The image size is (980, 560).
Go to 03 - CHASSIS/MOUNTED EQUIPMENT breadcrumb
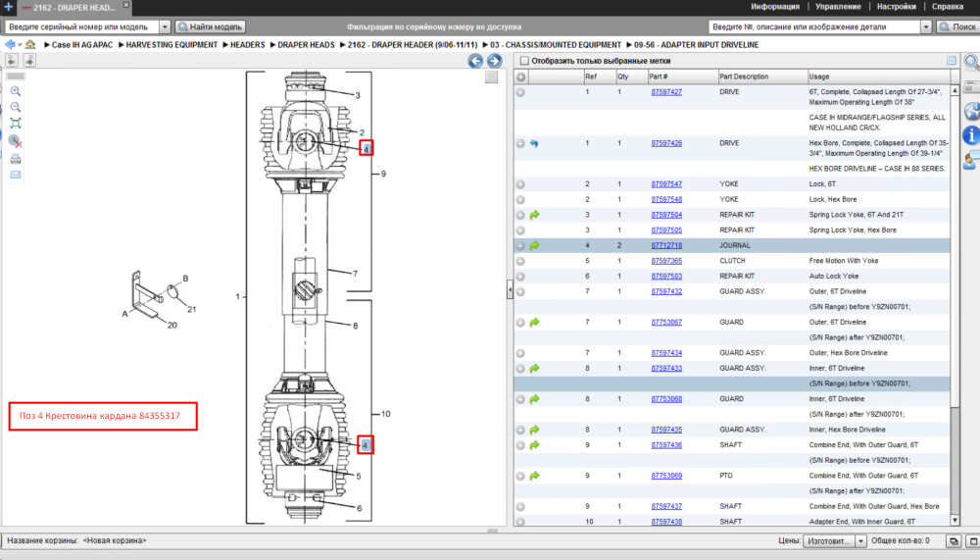pos(556,45)
